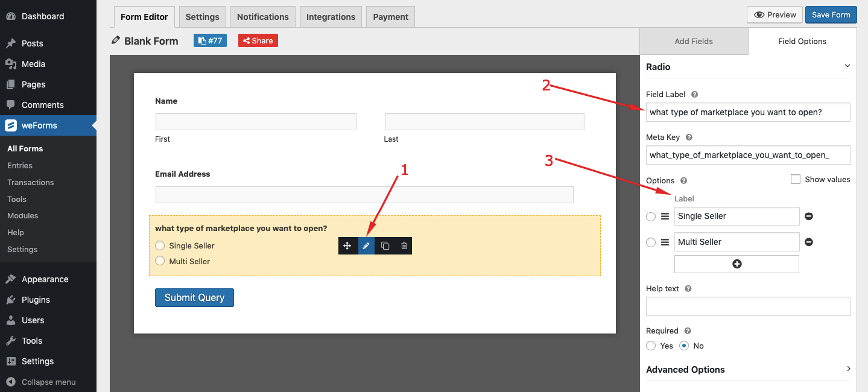Viewport: 868px width, 392px height.
Task: Select the Single Seller radio button in the form
Action: (160, 245)
